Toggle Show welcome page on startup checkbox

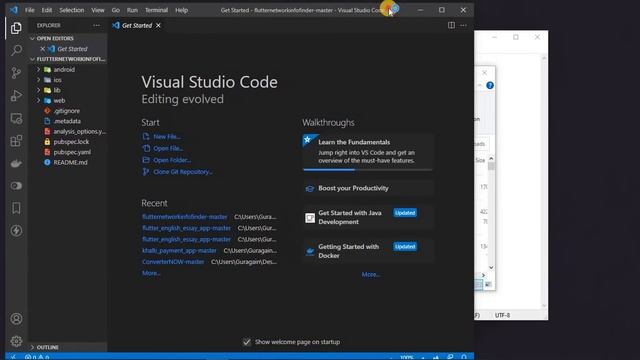click(x=247, y=342)
